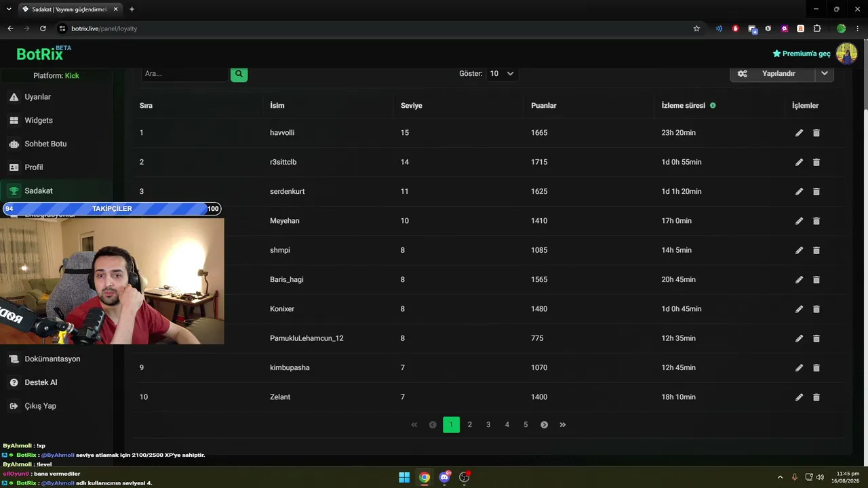Delete the havvolli row
The height and width of the screenshot is (488, 868).
point(816,133)
